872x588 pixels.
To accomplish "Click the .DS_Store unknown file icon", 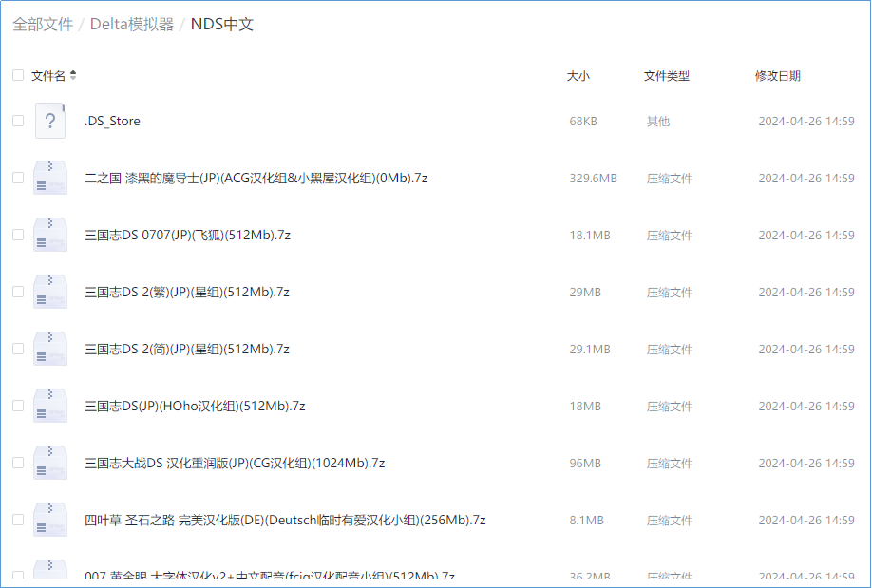I will (x=50, y=121).
